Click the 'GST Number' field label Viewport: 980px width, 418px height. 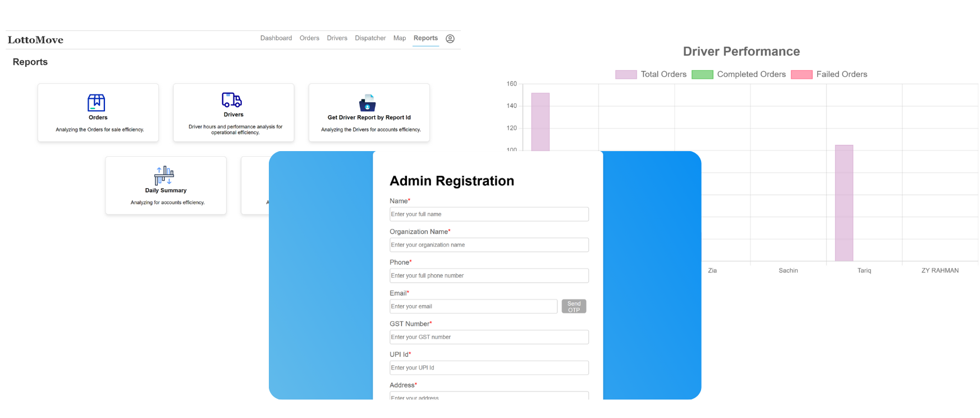click(x=410, y=324)
